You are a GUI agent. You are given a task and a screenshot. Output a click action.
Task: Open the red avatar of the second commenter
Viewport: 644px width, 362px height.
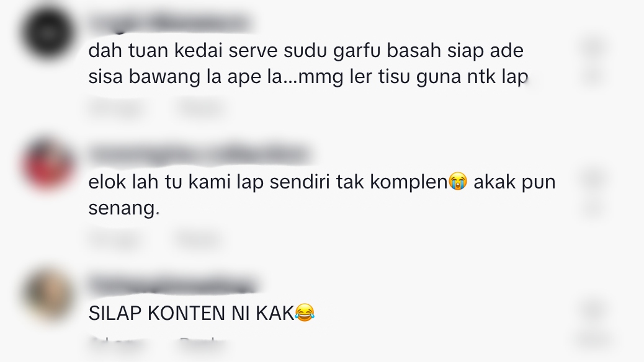(48, 164)
